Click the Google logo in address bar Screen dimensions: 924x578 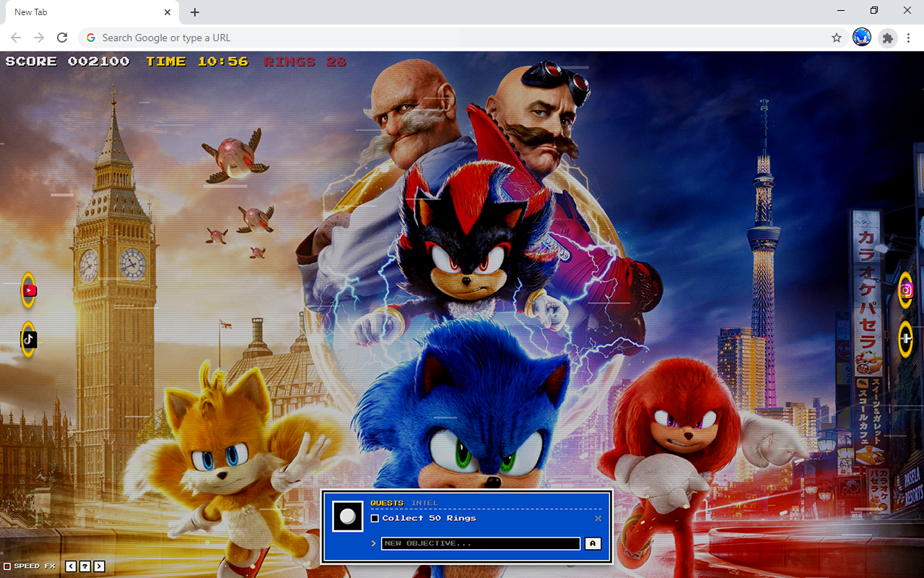click(91, 38)
